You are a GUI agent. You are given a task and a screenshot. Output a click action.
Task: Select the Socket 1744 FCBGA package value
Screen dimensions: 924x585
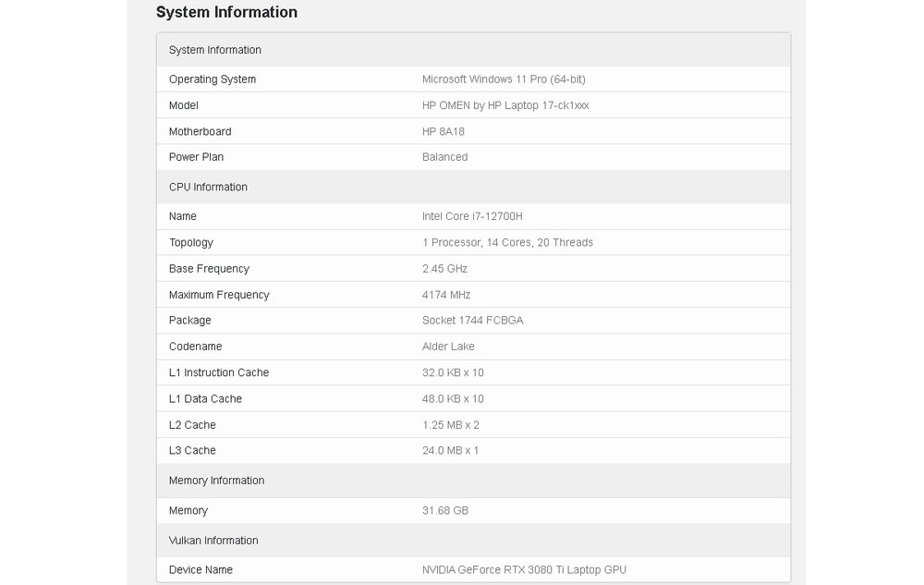[473, 321]
